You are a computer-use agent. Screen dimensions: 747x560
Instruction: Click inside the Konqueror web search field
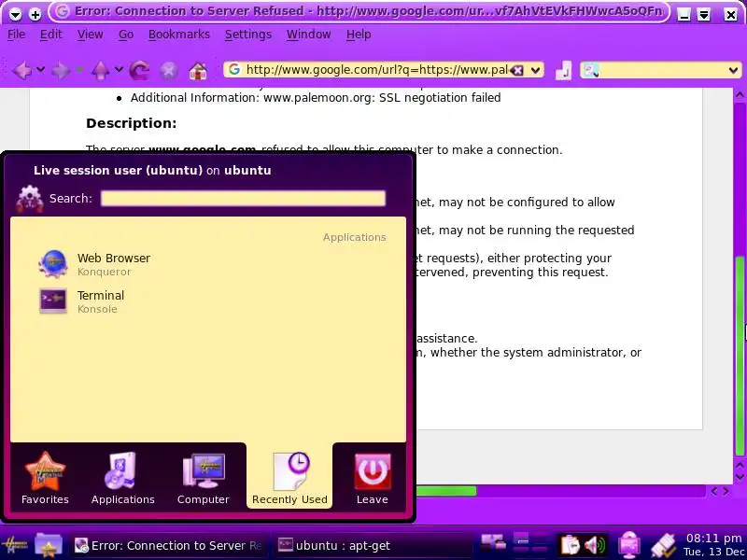tap(663, 71)
